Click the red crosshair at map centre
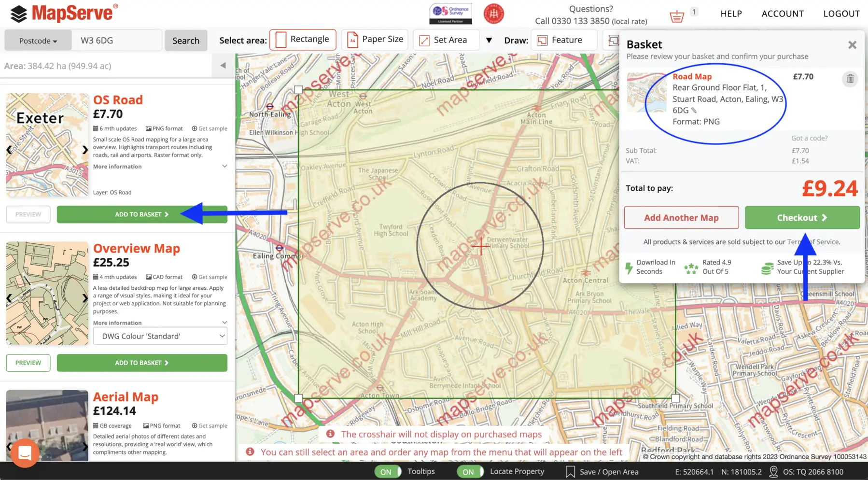This screenshot has height=480, width=868. (x=480, y=246)
